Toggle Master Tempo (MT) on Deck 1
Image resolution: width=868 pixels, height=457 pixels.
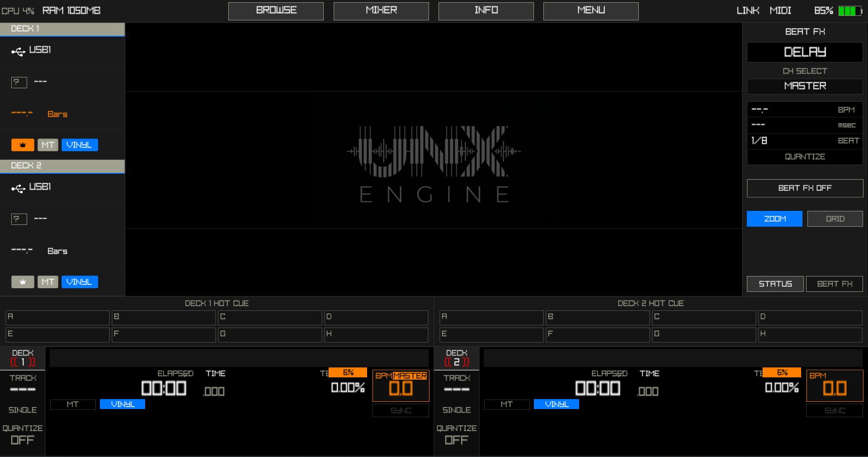pos(48,145)
